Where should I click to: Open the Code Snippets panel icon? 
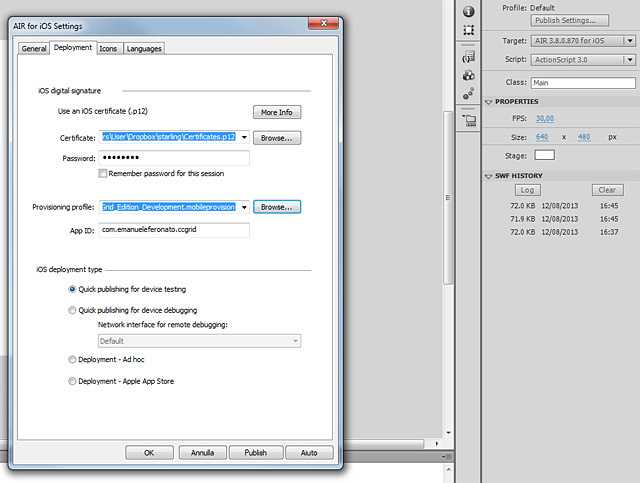coord(468,58)
